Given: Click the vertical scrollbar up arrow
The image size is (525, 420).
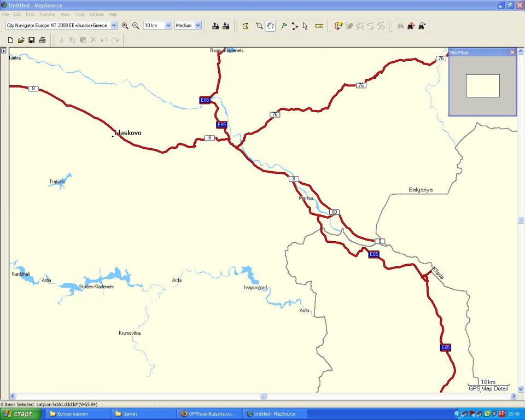Looking at the screenshot, I should [x=521, y=51].
